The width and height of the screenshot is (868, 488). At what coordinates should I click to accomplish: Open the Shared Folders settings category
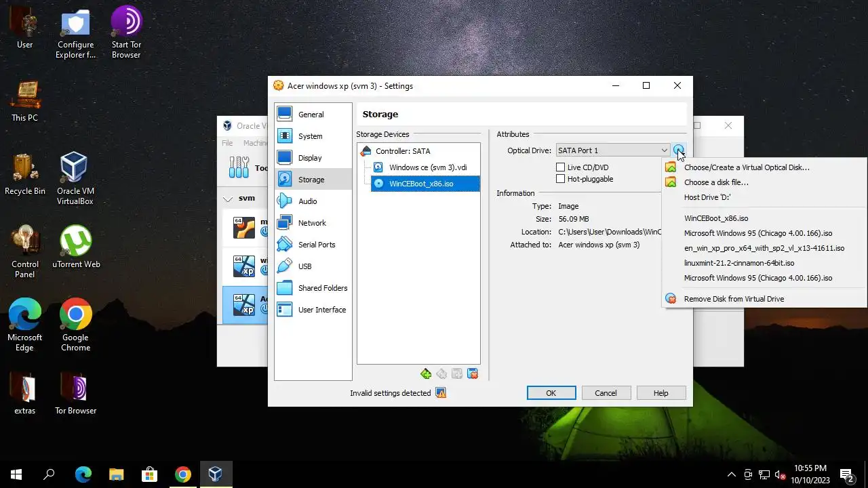click(313, 288)
